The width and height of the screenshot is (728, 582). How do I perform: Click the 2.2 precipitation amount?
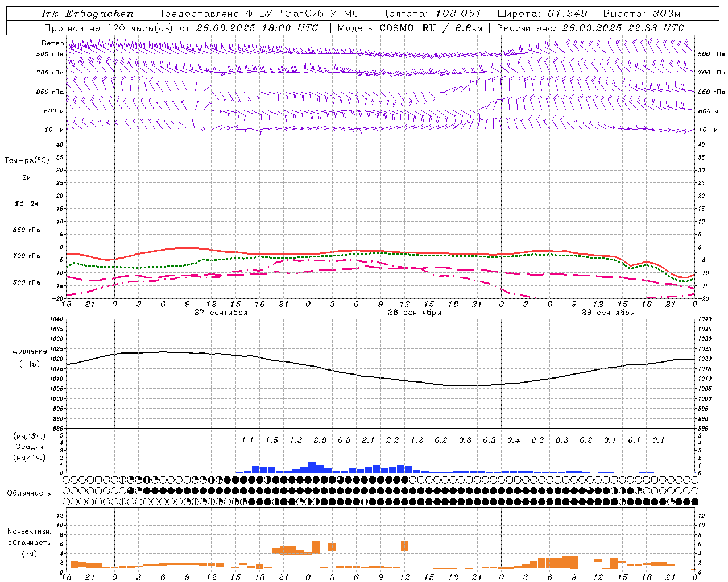point(392,440)
